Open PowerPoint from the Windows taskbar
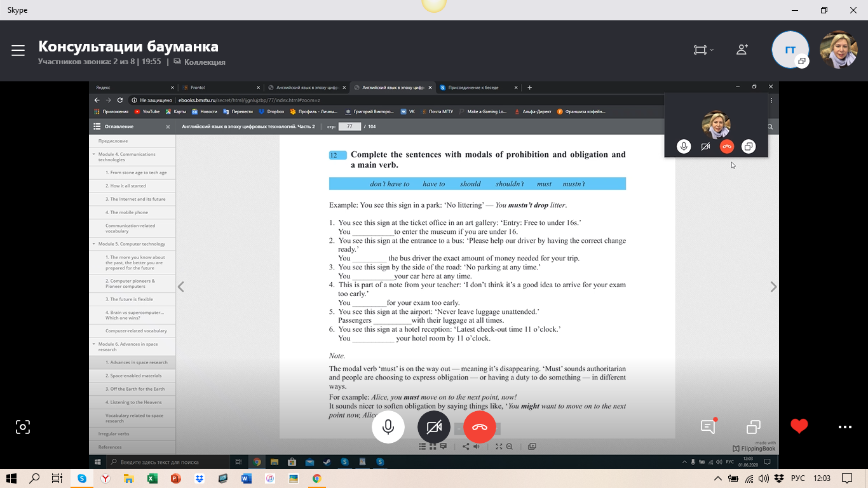The width and height of the screenshot is (868, 488). coord(175,478)
